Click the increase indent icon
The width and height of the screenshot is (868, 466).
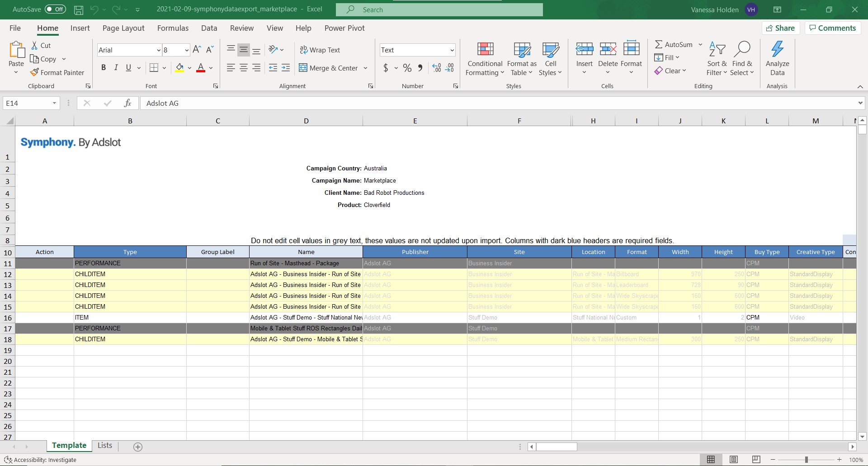[286, 68]
